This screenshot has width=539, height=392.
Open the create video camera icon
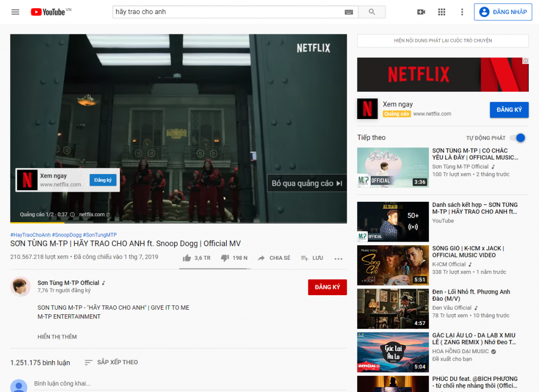[x=421, y=12]
